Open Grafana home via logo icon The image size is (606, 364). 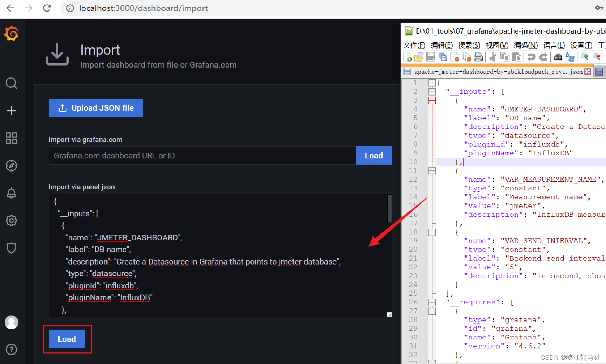click(x=11, y=33)
